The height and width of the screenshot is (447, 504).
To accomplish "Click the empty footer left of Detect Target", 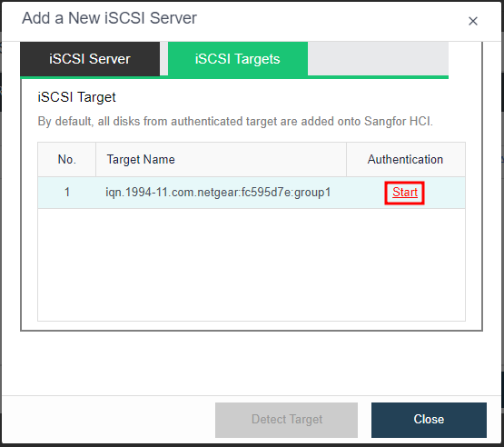I will pyautogui.click(x=109, y=420).
